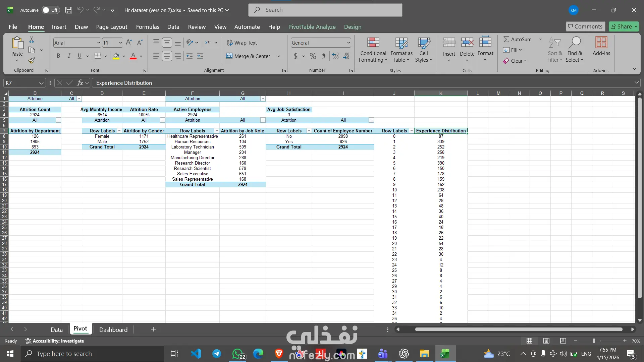The height and width of the screenshot is (362, 644).
Task: Click the Format Painter brush icon
Action: (32, 61)
